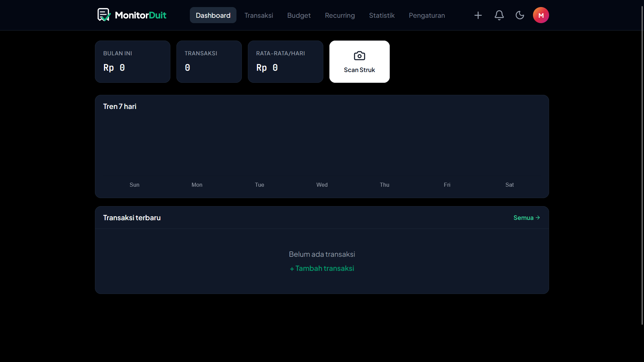Click the Tue label on the trend chart

pyautogui.click(x=259, y=185)
